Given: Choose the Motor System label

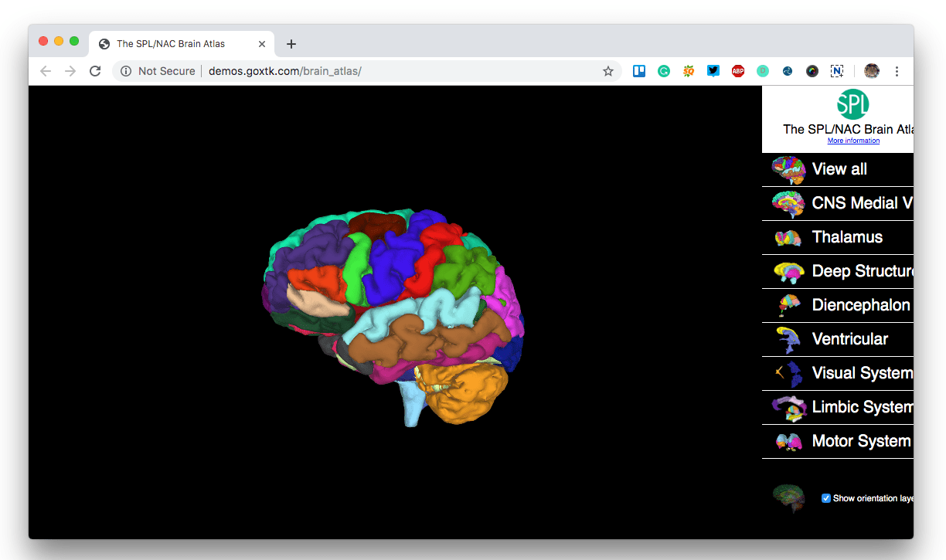Looking at the screenshot, I should (x=861, y=441).
